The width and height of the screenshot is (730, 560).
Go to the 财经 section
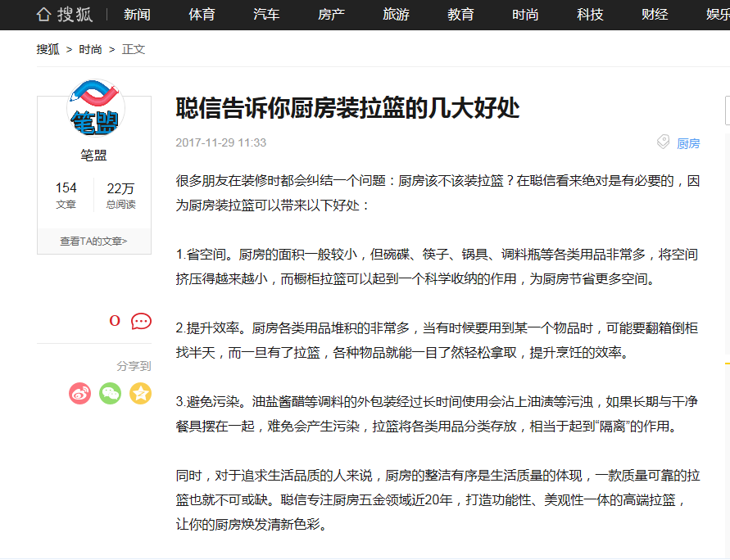(655, 15)
